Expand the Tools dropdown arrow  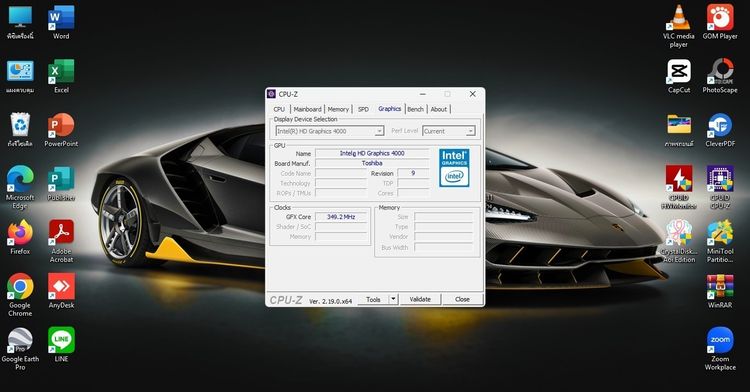coord(393,299)
